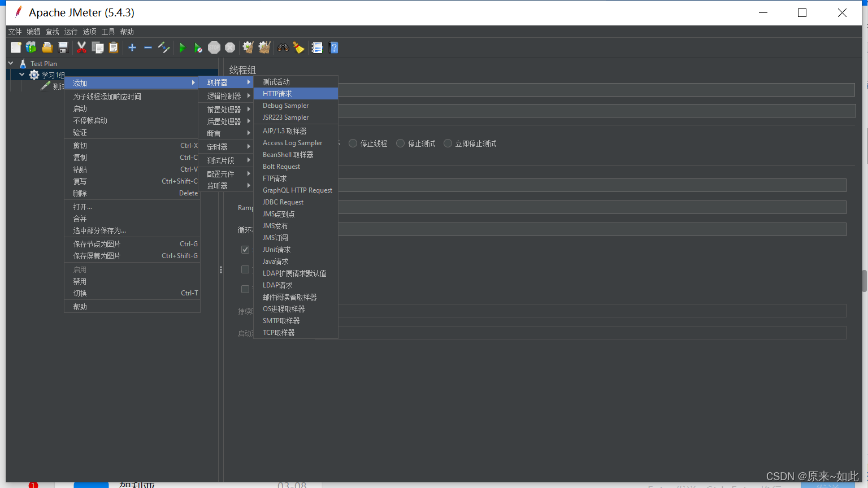
Task: Choose HTTP请求 from sampler list
Action: point(296,94)
